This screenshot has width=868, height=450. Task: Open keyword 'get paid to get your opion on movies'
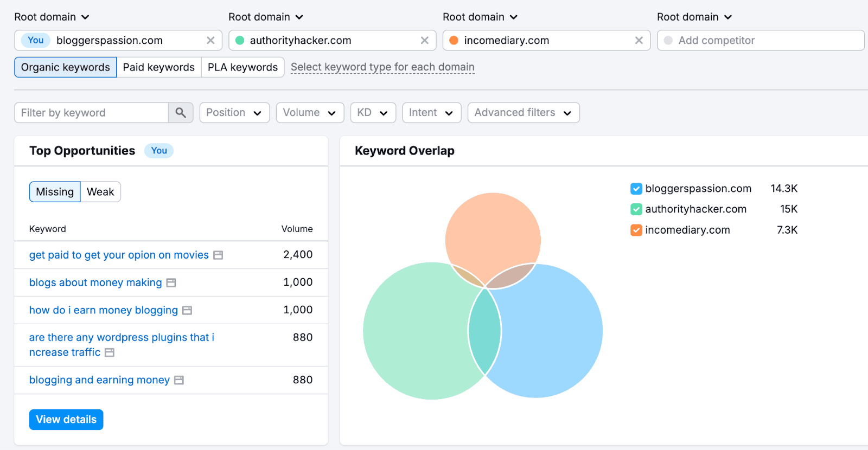(119, 255)
